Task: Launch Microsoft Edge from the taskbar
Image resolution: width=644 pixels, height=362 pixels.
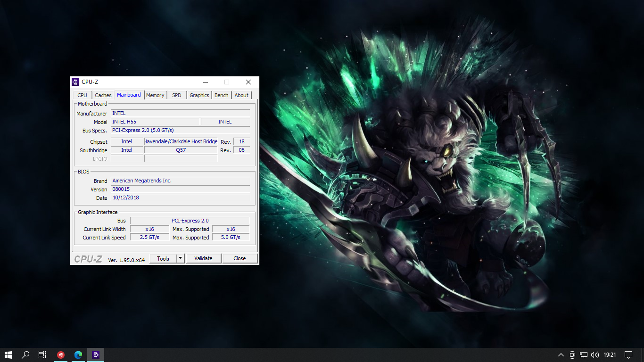Action: coord(78,355)
